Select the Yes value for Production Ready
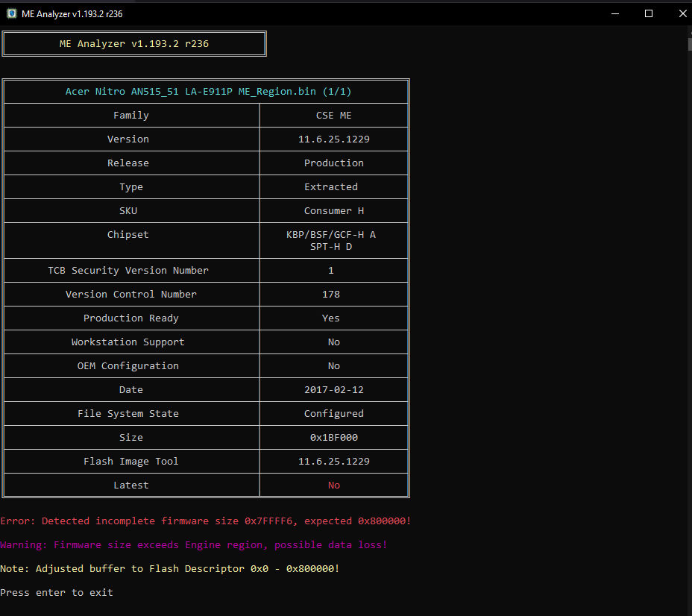Image resolution: width=692 pixels, height=616 pixels. tap(331, 318)
